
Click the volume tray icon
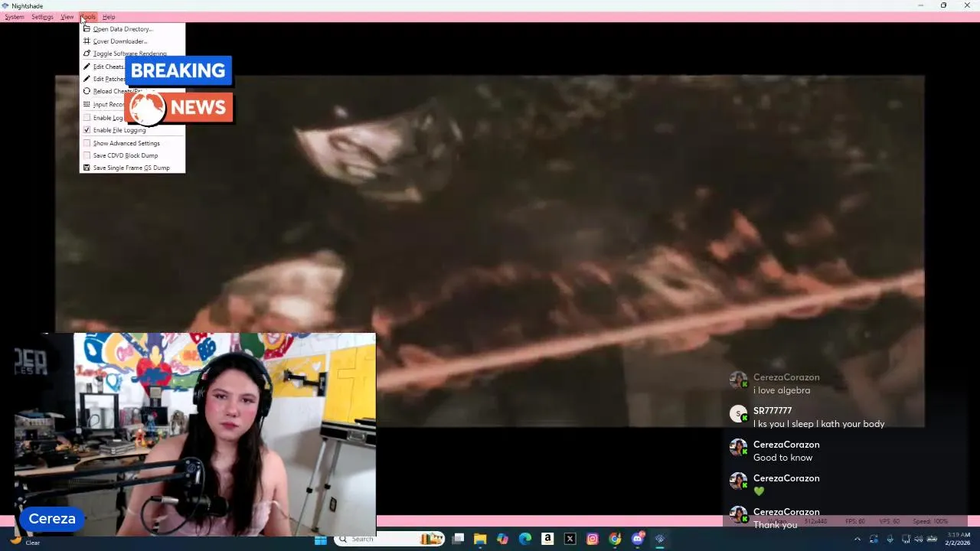[x=918, y=539]
